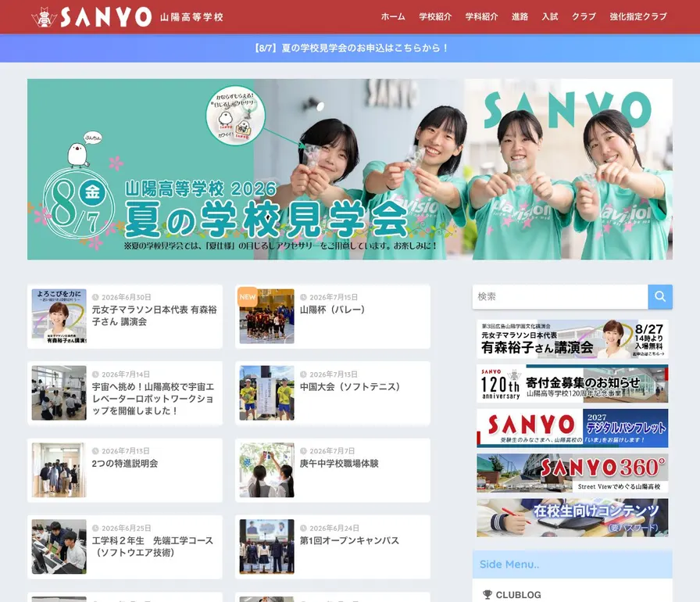Open CLUBLOG side menu item
Viewport: 700px width, 602px height.
click(x=518, y=595)
